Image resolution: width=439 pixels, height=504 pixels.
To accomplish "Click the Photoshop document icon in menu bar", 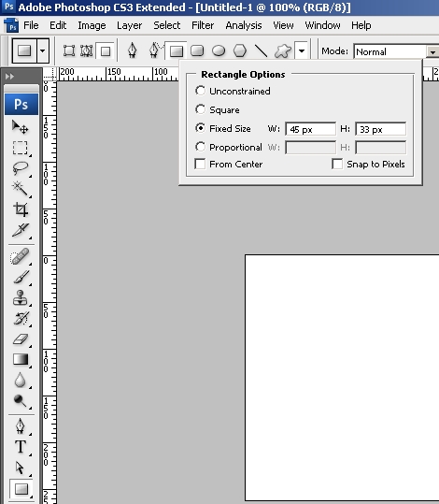I will 11,25.
